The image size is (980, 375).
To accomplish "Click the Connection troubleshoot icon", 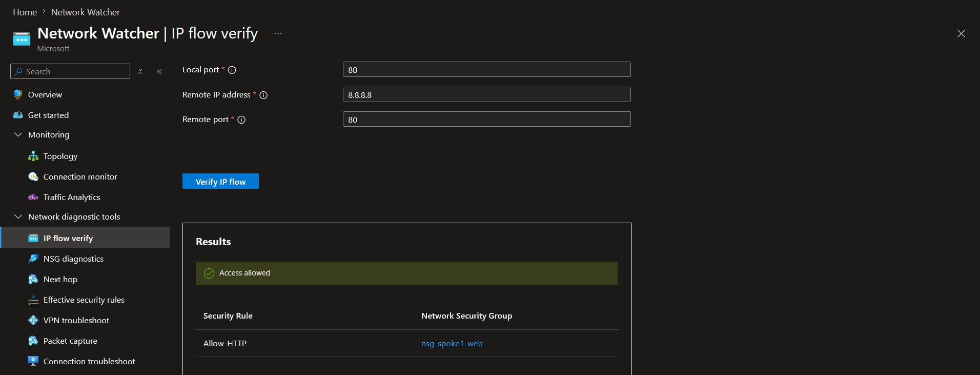I will tap(33, 361).
